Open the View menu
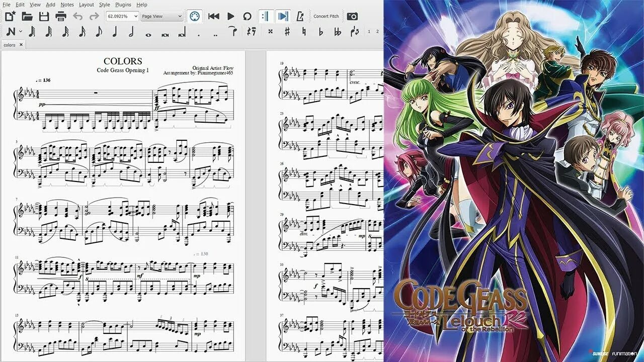 tap(35, 5)
